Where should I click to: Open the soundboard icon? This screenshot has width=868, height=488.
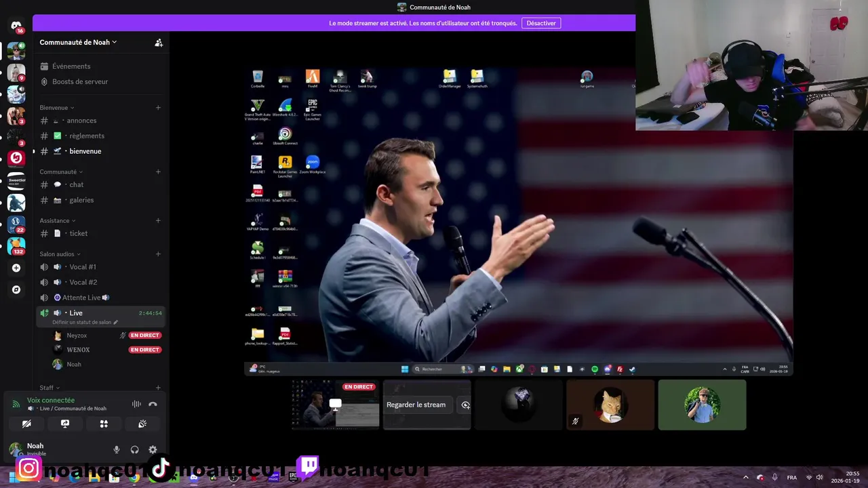tap(142, 424)
